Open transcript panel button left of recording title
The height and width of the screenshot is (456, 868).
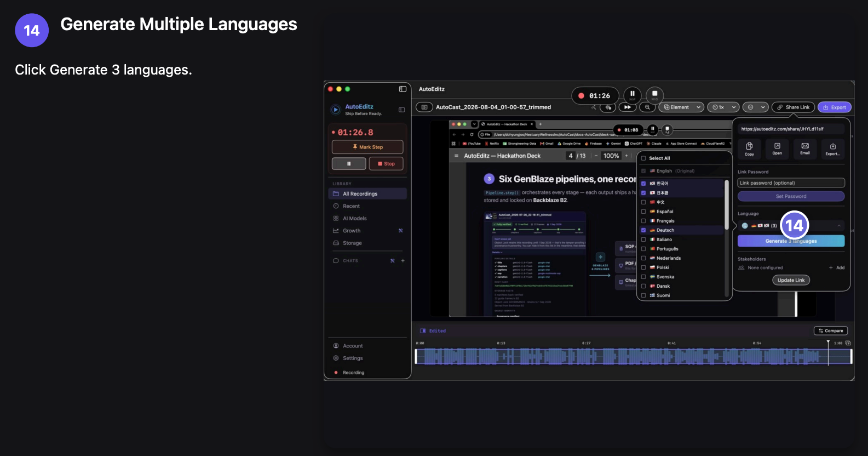click(x=424, y=107)
